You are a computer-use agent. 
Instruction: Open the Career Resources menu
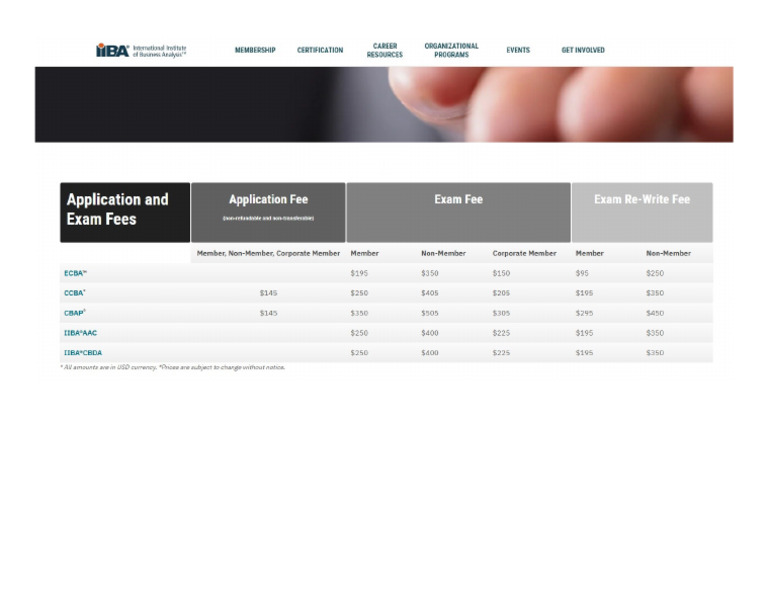click(384, 50)
